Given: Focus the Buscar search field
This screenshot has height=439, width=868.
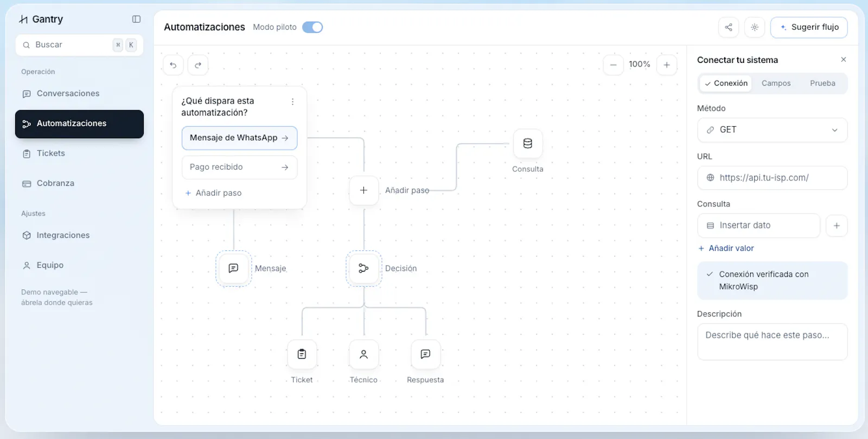Looking at the screenshot, I should tap(79, 45).
